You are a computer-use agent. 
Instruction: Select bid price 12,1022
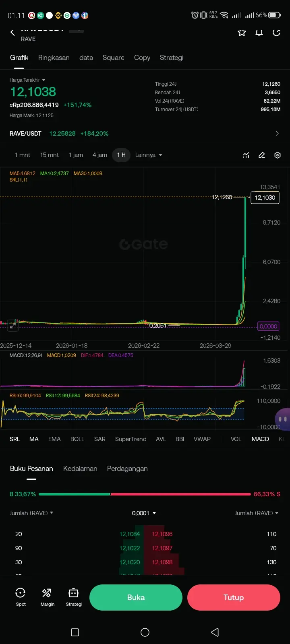[130, 548]
